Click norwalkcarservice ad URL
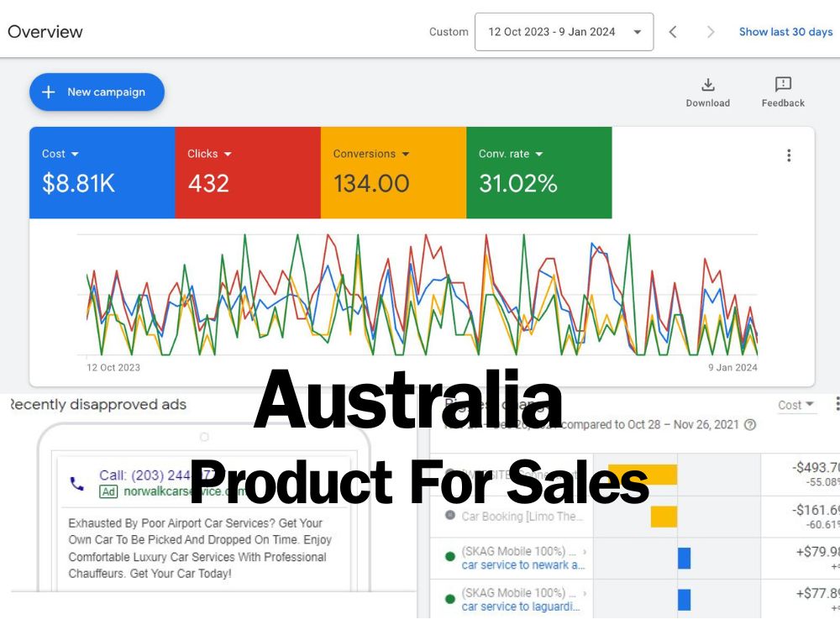840x630 pixels. click(x=185, y=491)
